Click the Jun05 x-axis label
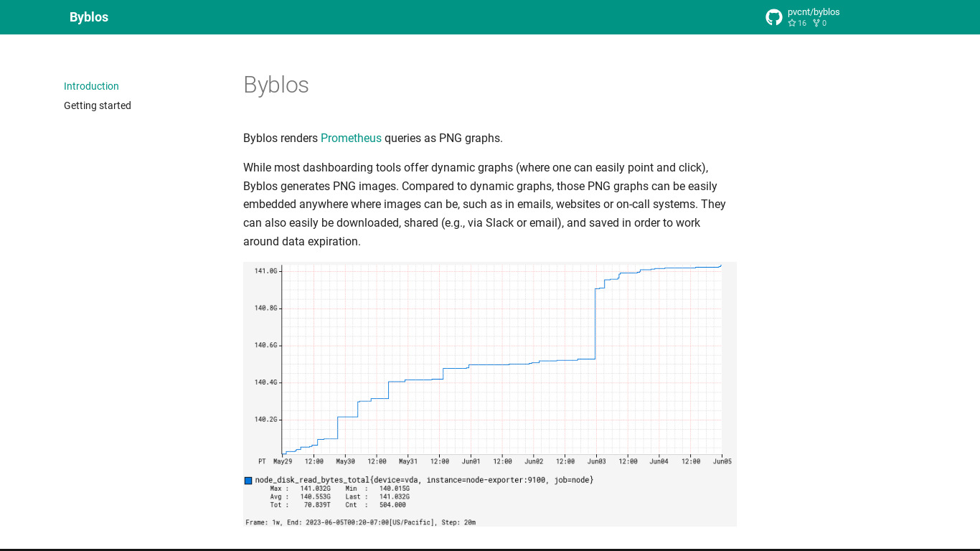Image resolution: width=980 pixels, height=551 pixels. tap(722, 461)
